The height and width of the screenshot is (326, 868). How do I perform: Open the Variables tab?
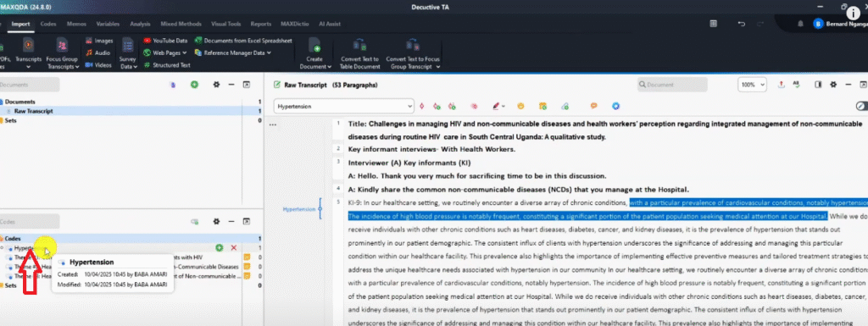(108, 24)
